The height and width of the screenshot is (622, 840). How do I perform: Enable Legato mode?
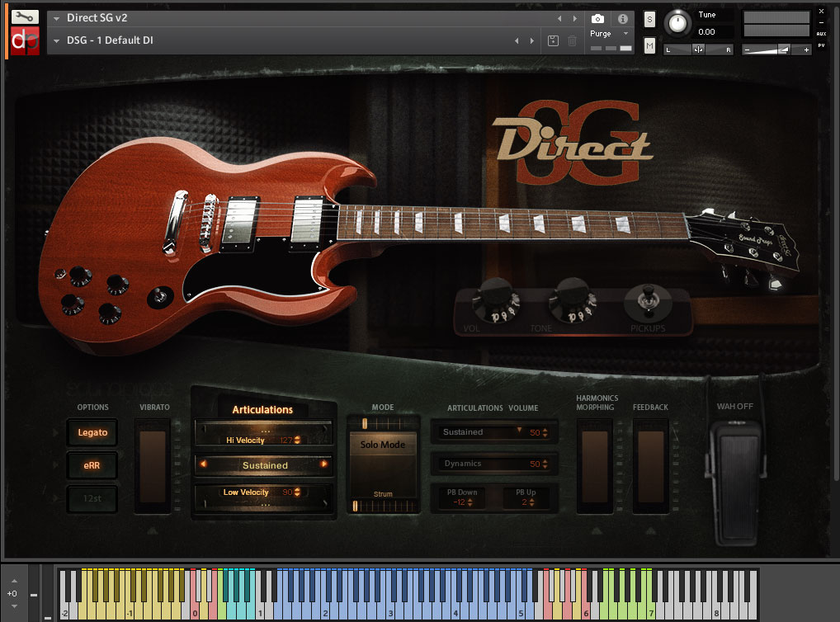point(92,432)
